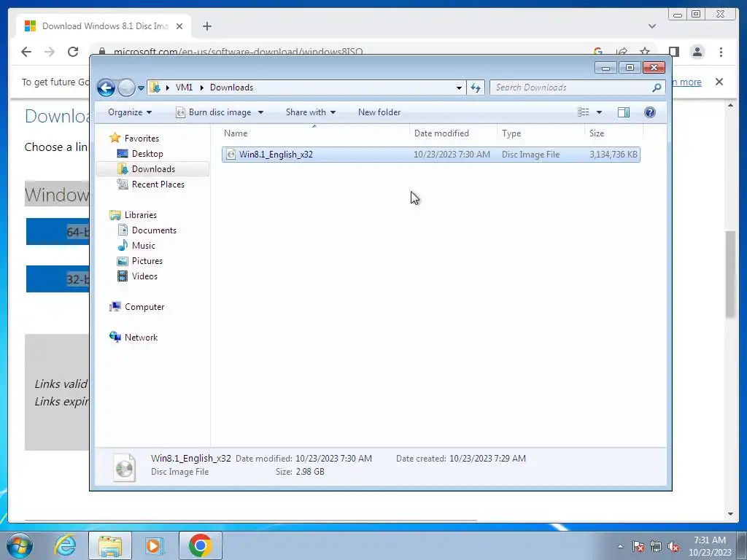747x560 pixels.
Task: Select Network in navigation pane
Action: (141, 337)
